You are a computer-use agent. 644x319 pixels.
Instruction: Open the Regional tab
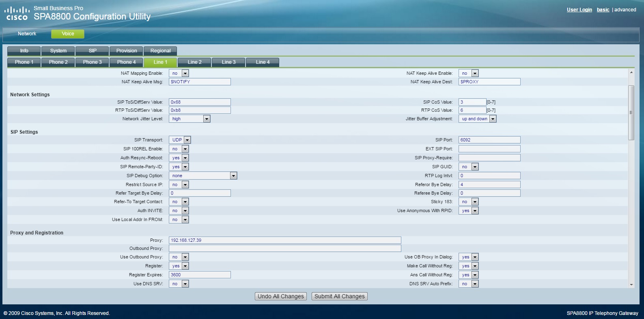160,51
